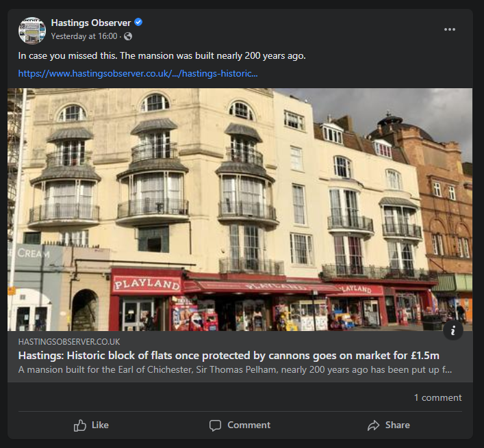Screen dimensions: 484x448
Task: Click the thumbs-up Like icon
Action: coord(80,425)
